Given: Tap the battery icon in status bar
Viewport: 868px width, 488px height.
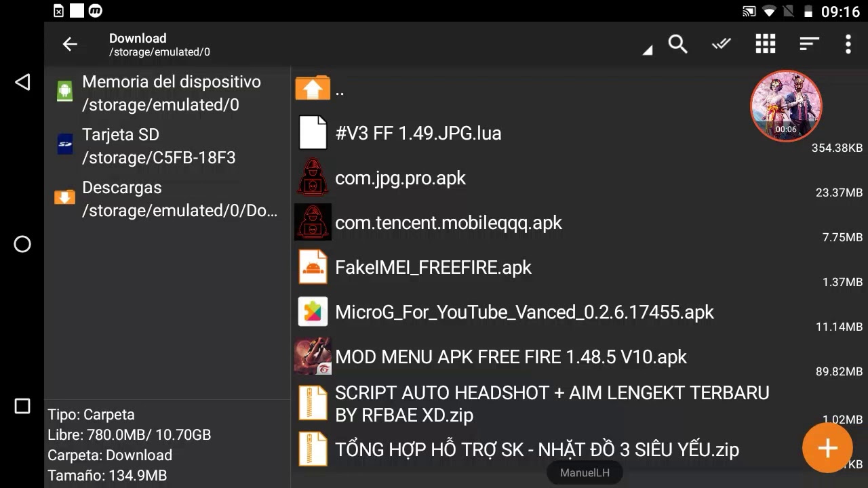Looking at the screenshot, I should [808, 12].
